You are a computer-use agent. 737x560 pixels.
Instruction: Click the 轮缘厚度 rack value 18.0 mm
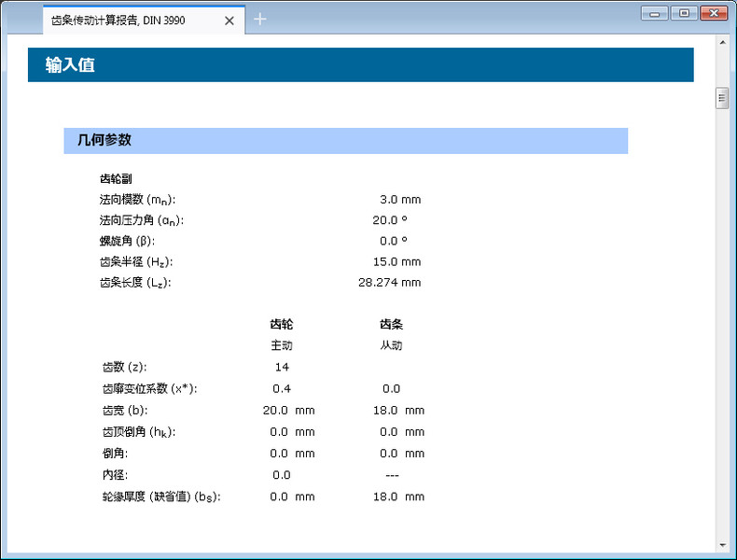402,497
